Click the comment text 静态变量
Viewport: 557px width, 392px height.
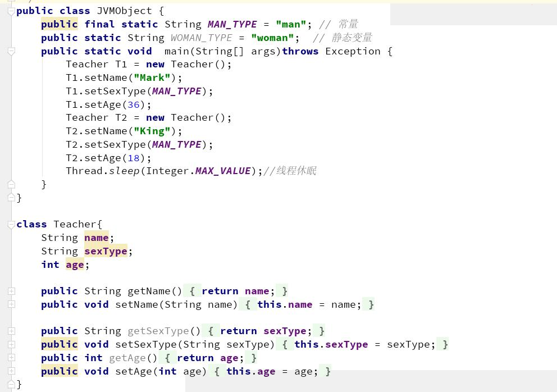click(x=351, y=37)
